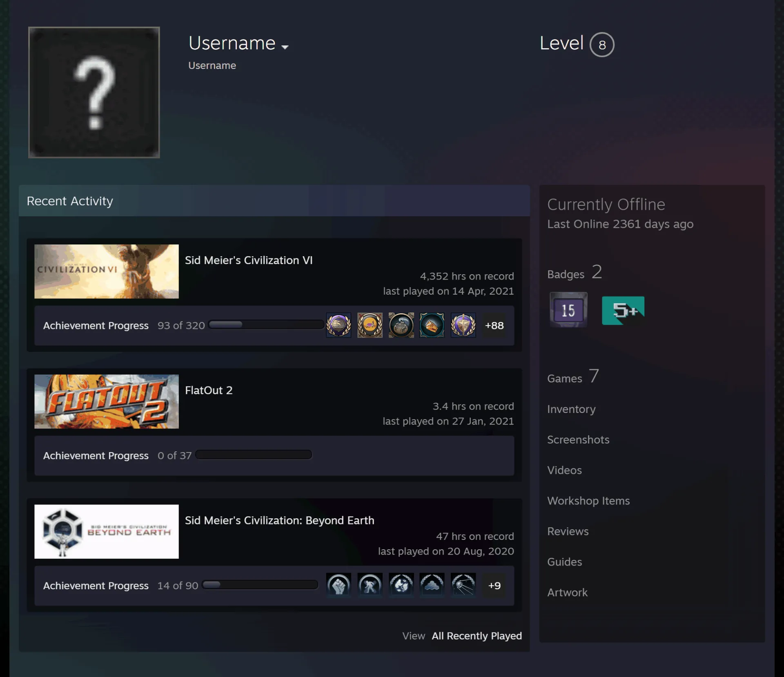Click the question mark profile avatar
Viewport: 784px width, 677px height.
(x=94, y=92)
